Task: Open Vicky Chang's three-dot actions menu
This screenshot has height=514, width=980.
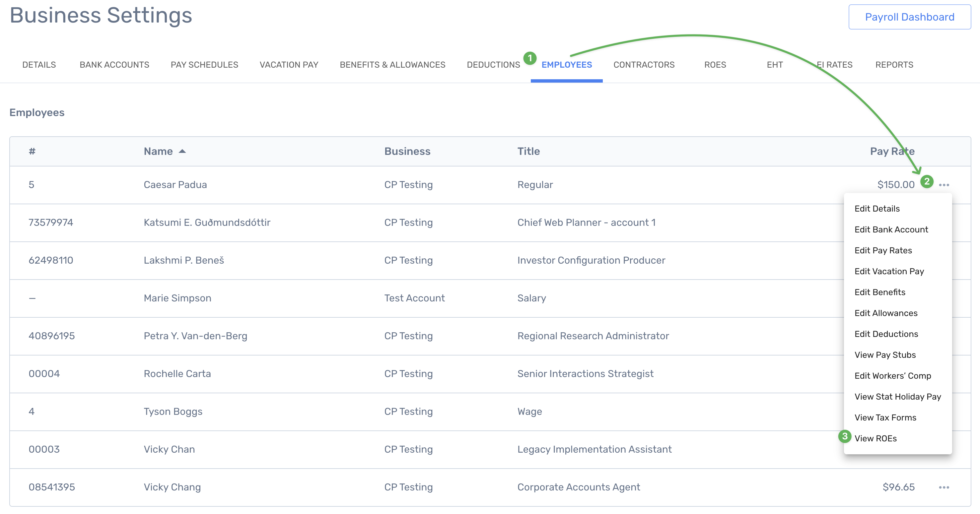Action: (x=944, y=487)
